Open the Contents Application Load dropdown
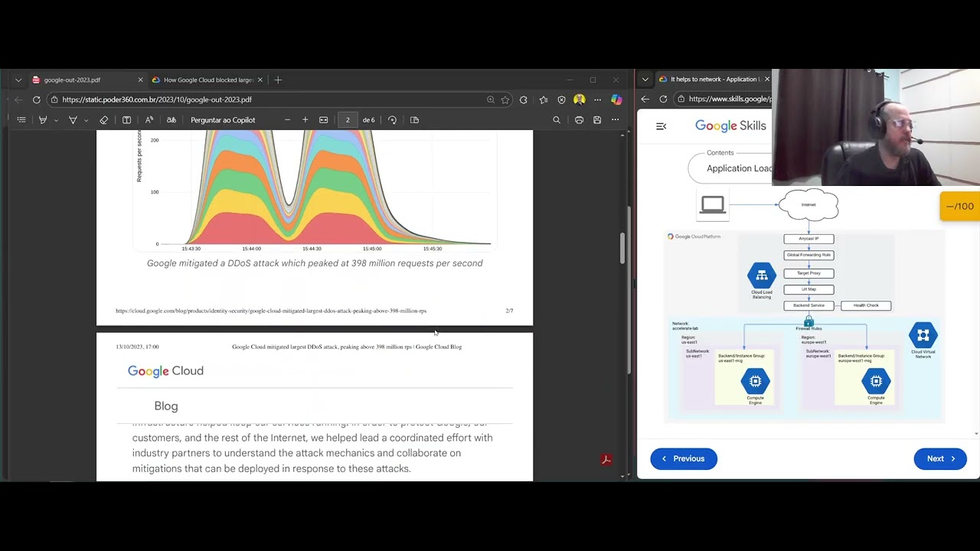 [731, 168]
